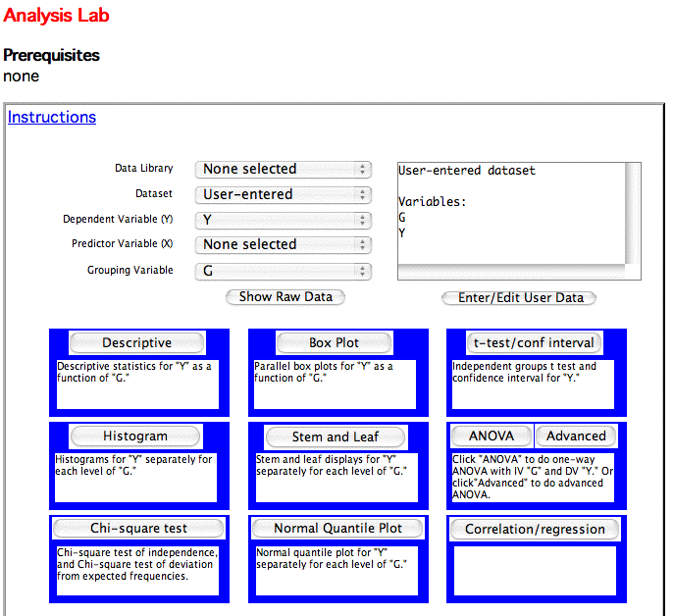The width and height of the screenshot is (673, 616).
Task: Click the Instructions link
Action: click(52, 118)
